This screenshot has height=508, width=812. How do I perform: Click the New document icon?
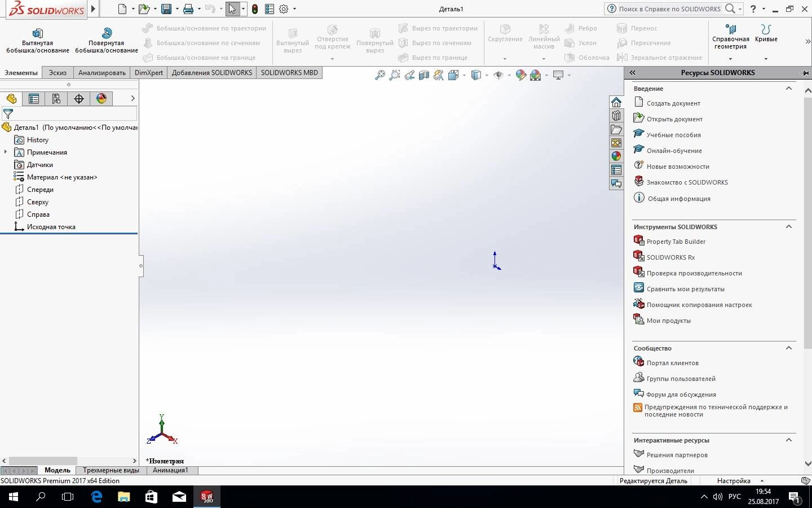(x=122, y=8)
